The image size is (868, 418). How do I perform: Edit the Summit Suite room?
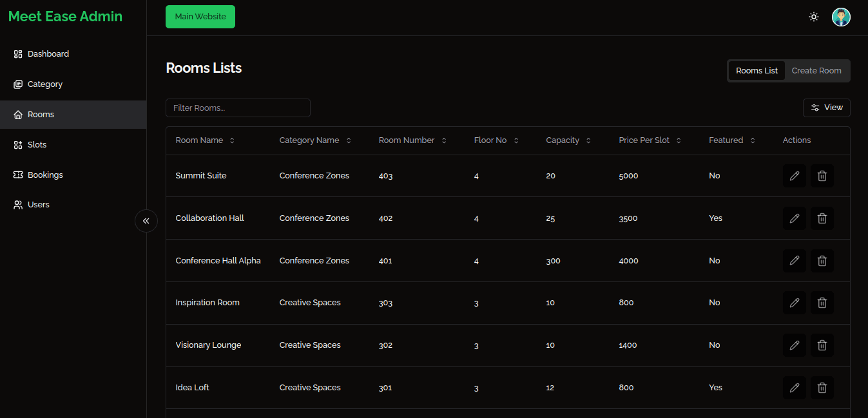(x=794, y=176)
